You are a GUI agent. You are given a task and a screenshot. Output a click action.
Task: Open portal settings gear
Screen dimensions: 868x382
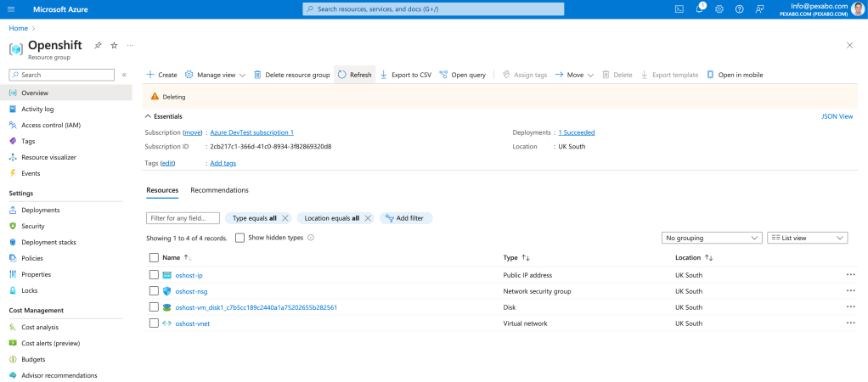(719, 8)
